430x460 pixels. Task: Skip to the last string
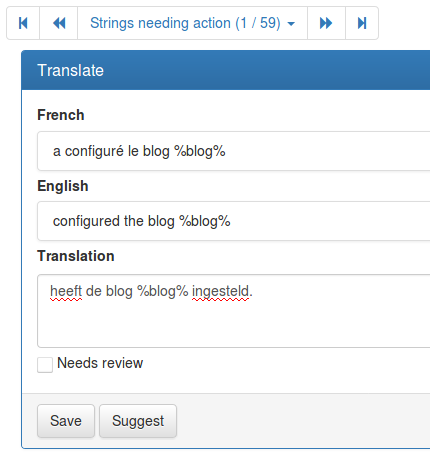point(362,23)
